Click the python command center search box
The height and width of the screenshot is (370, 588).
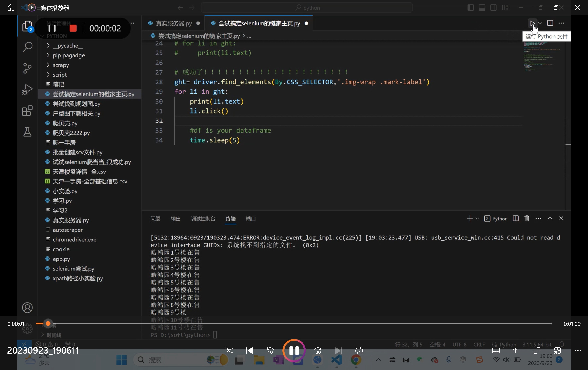[x=307, y=7]
